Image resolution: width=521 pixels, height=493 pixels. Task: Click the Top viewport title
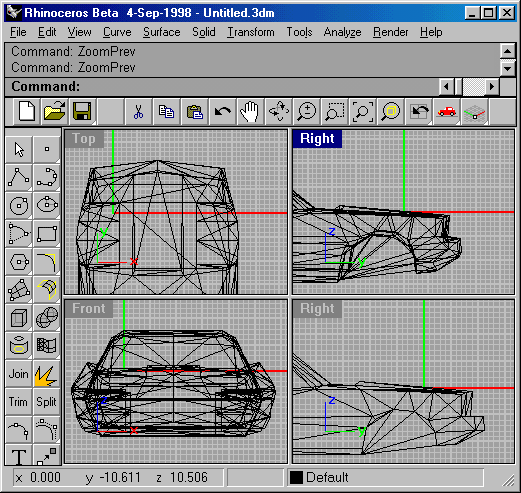tap(84, 139)
